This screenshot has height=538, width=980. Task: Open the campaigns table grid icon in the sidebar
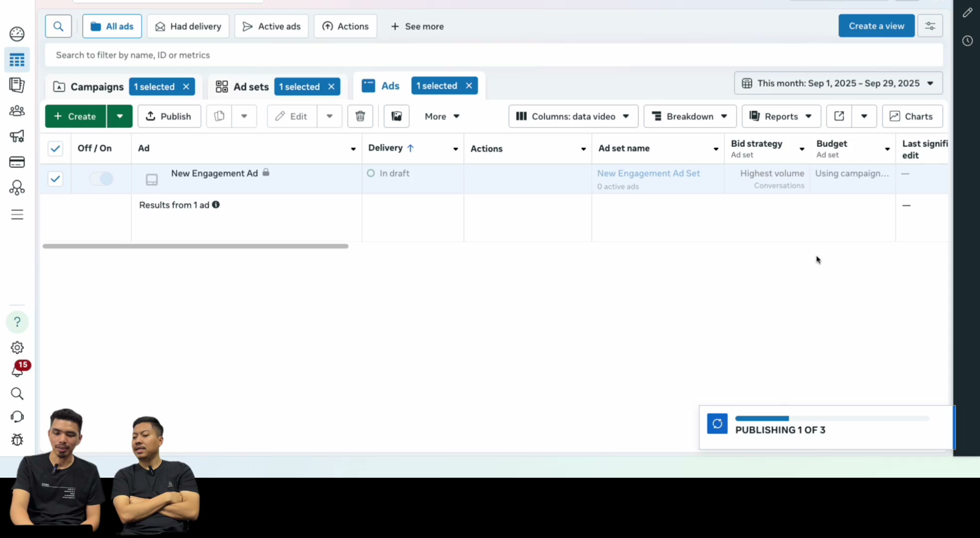click(17, 60)
